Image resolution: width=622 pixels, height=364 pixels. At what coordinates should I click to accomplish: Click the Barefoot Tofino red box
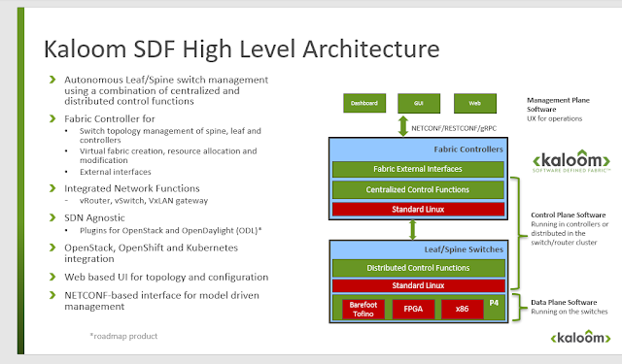[363, 309]
